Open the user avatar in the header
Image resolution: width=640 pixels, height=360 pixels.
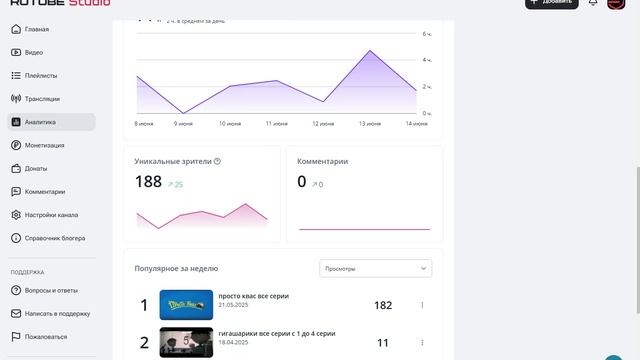616,3
